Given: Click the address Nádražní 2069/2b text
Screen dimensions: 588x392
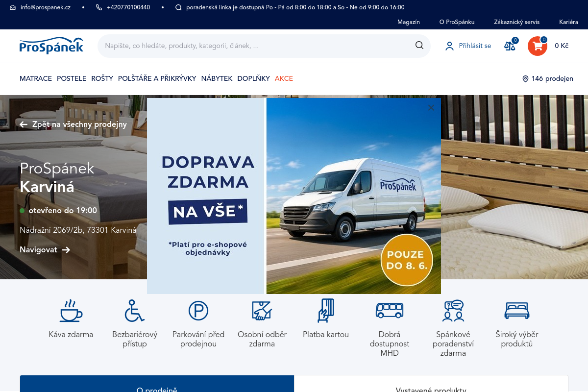Looking at the screenshot, I should click(78, 230).
